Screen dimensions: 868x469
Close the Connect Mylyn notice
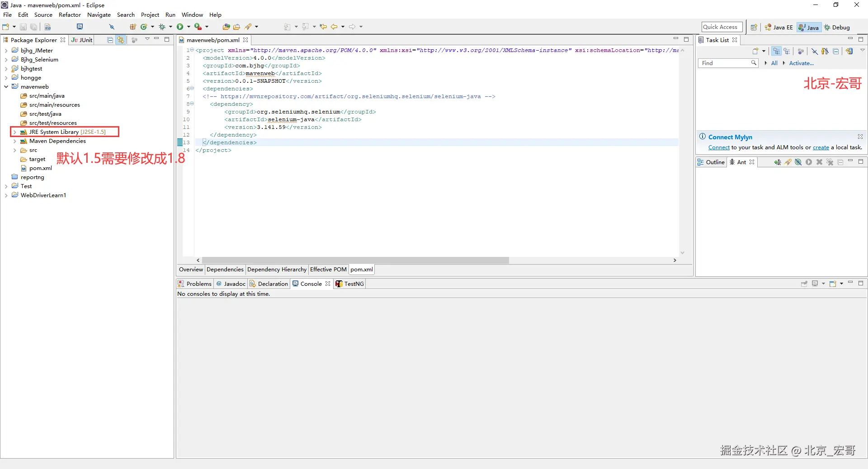coord(860,137)
